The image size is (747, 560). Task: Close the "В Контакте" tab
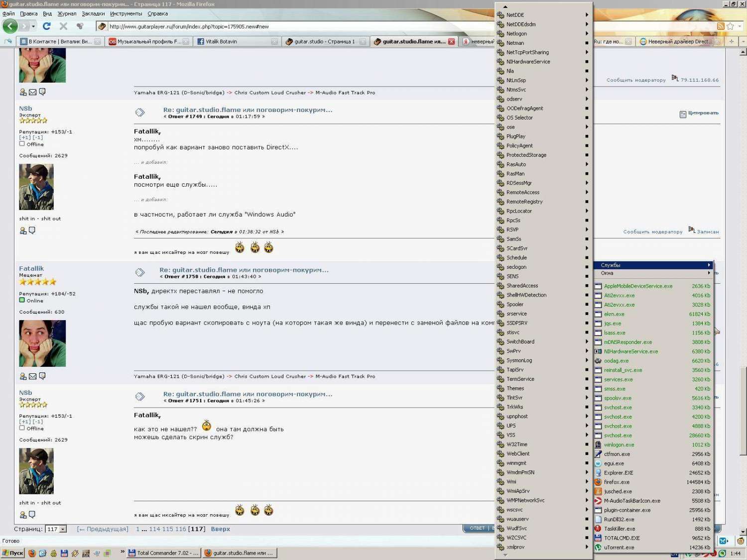coord(98,42)
